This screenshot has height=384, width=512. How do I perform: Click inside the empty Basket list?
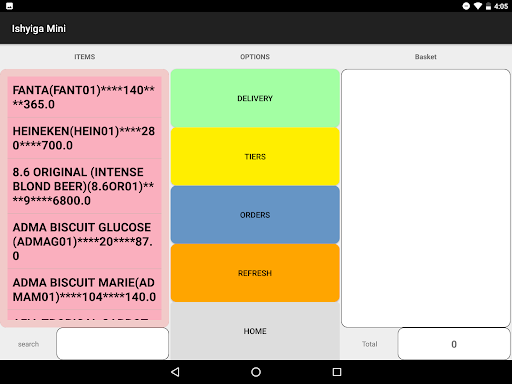coord(426,198)
